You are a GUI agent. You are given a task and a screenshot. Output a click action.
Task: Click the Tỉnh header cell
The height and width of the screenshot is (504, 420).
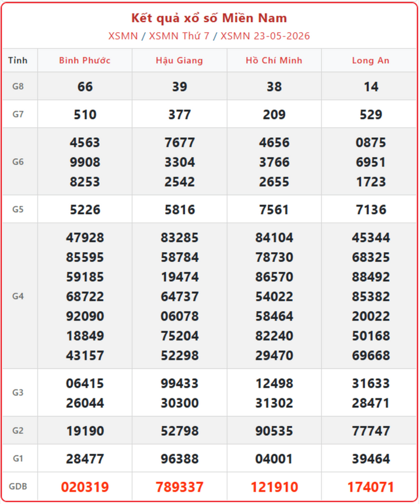point(18,60)
